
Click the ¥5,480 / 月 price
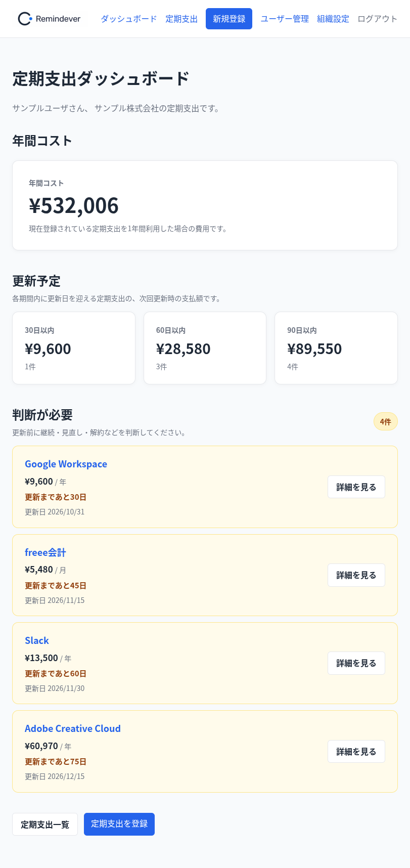tap(45, 570)
